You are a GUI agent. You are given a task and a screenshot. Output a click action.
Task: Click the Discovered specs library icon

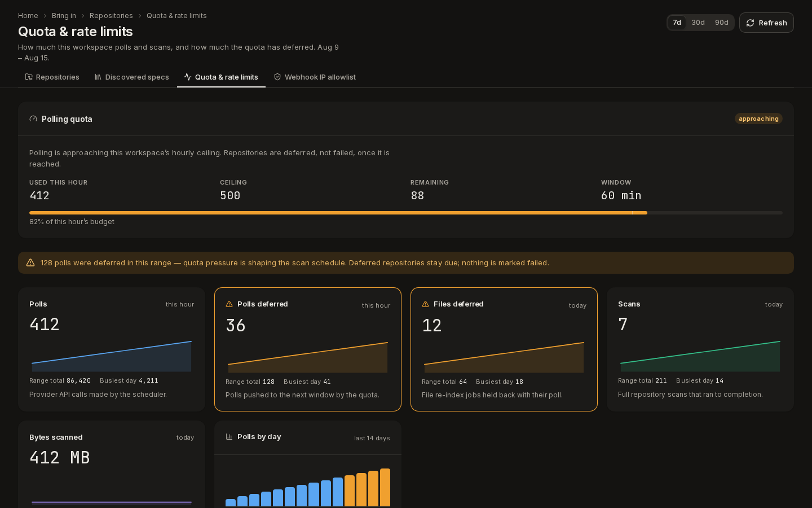pyautogui.click(x=98, y=77)
